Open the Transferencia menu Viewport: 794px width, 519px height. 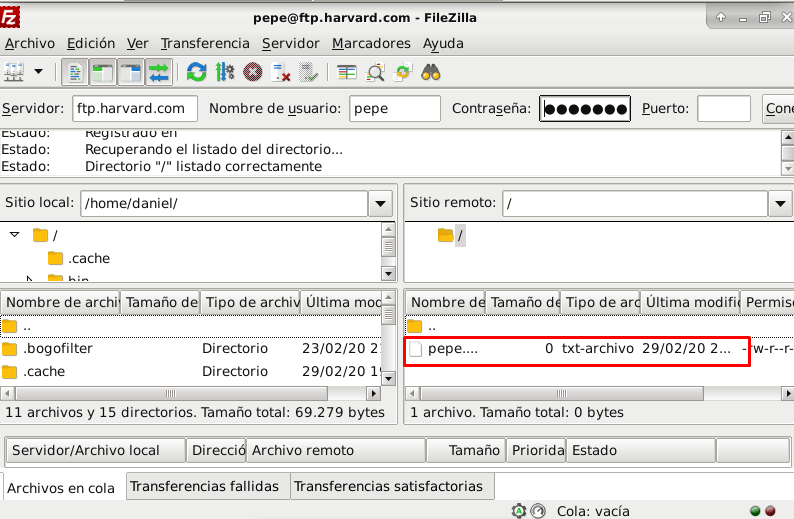coord(205,43)
